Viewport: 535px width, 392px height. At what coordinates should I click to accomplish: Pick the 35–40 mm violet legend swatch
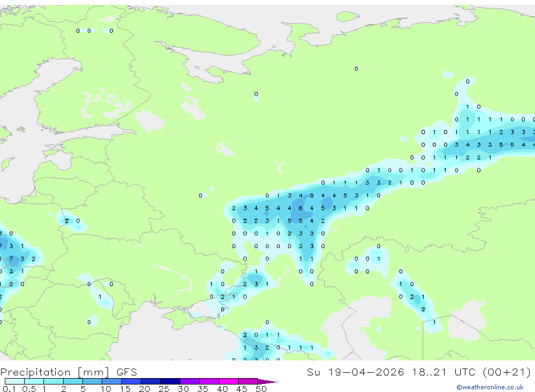209,381
